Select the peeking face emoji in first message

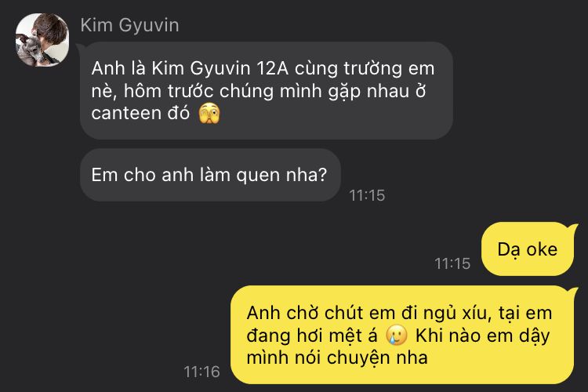click(x=209, y=114)
